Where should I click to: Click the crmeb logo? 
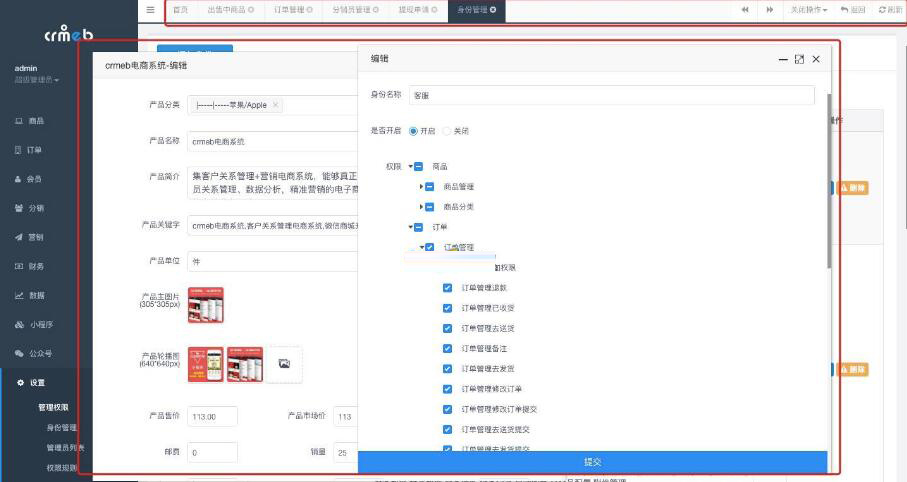[68, 34]
